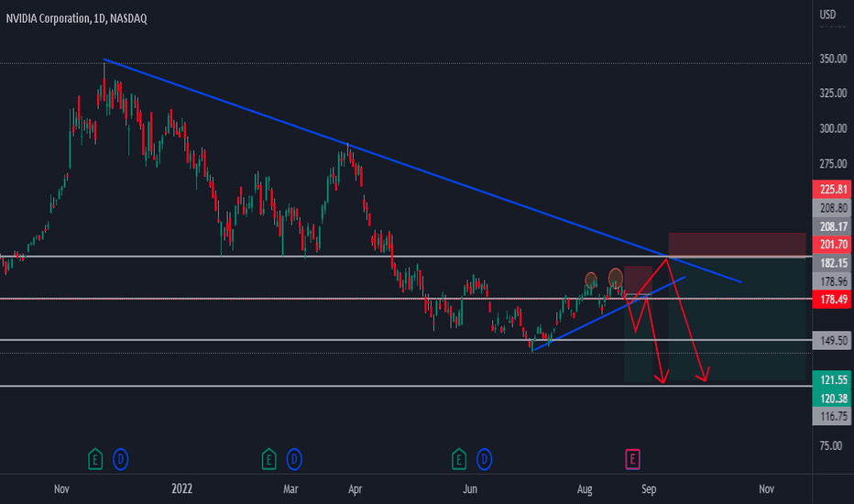Click the Sep label on time axis
854x504 pixels.
(x=649, y=489)
